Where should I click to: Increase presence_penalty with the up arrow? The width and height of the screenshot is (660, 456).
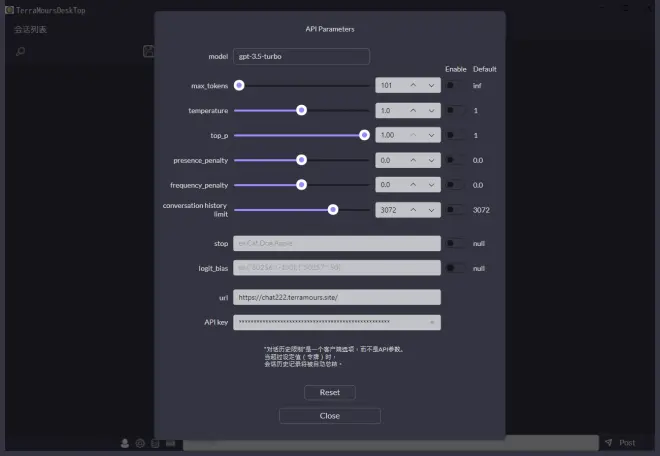[x=412, y=160]
